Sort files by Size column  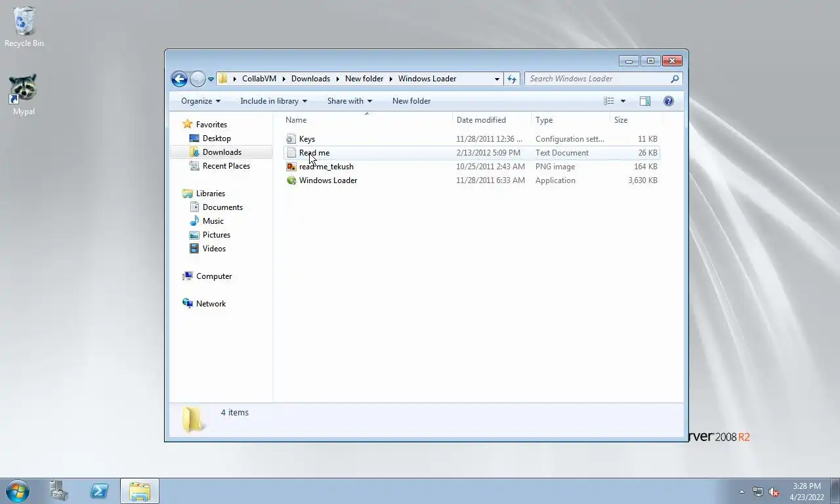pos(635,120)
